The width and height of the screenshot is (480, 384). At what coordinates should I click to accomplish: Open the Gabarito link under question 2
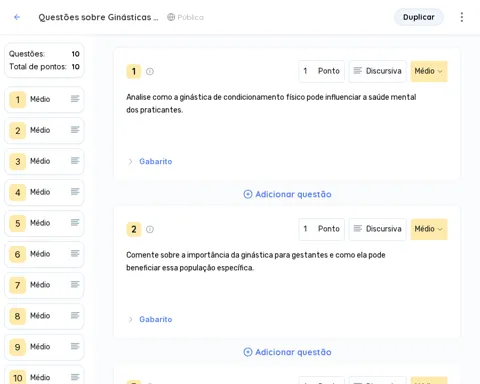(x=156, y=320)
